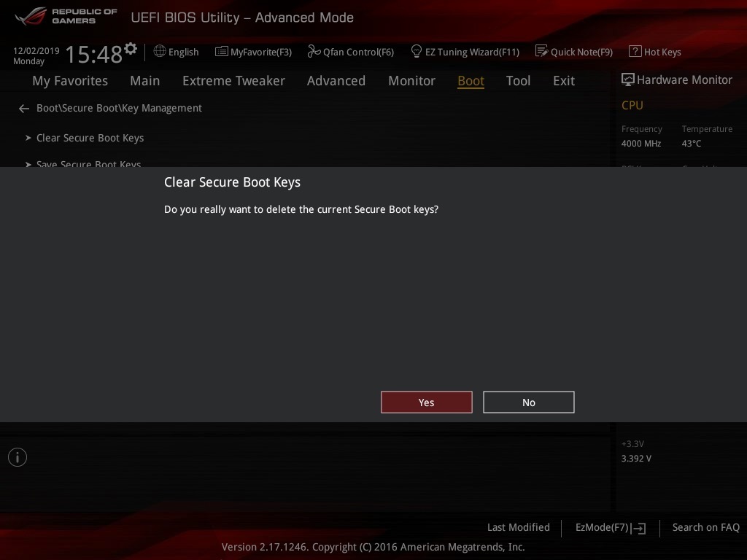The image size is (747, 560).
Task: Open Quick Note(F9) label
Action: tap(581, 52)
